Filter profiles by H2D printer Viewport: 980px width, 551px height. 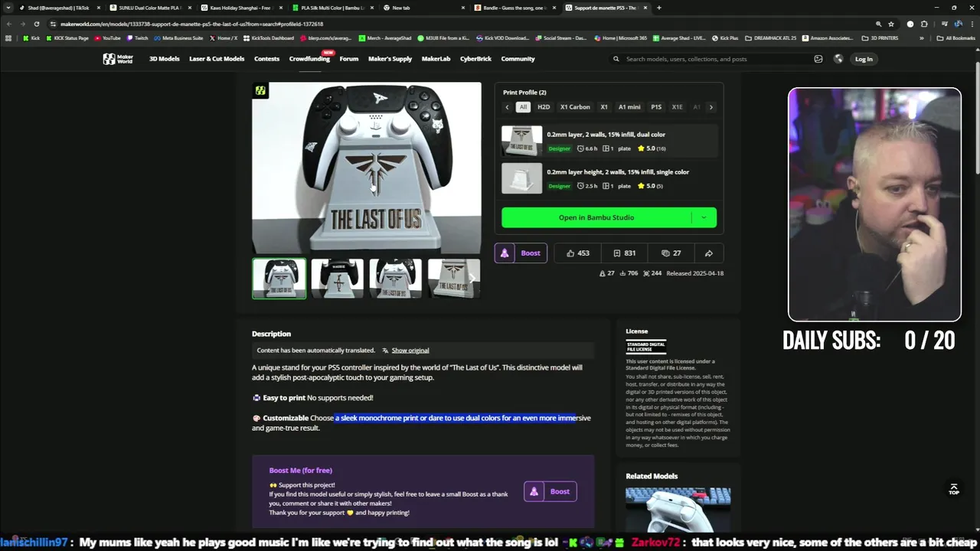point(544,107)
